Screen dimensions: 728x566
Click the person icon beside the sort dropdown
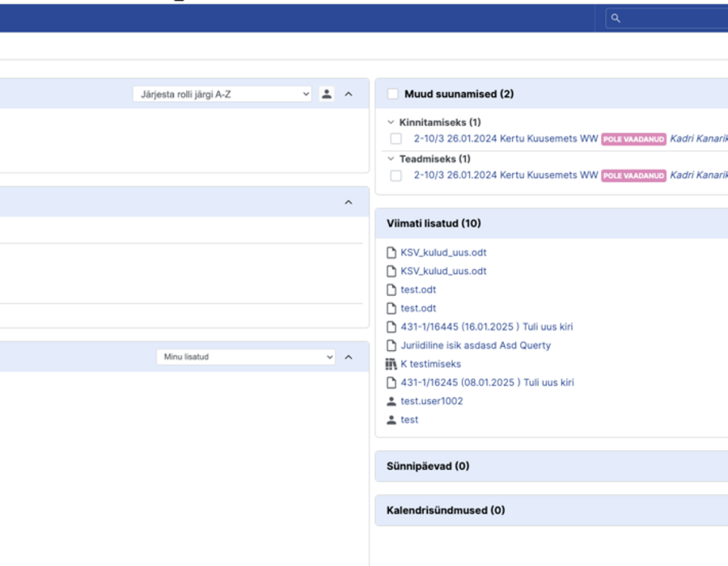click(x=327, y=94)
